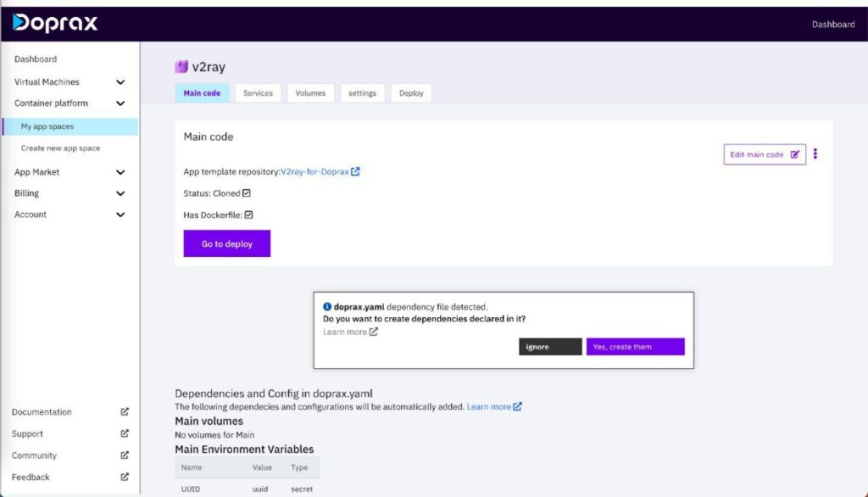Open the V2ray-for-Doprax repository link

tap(314, 172)
